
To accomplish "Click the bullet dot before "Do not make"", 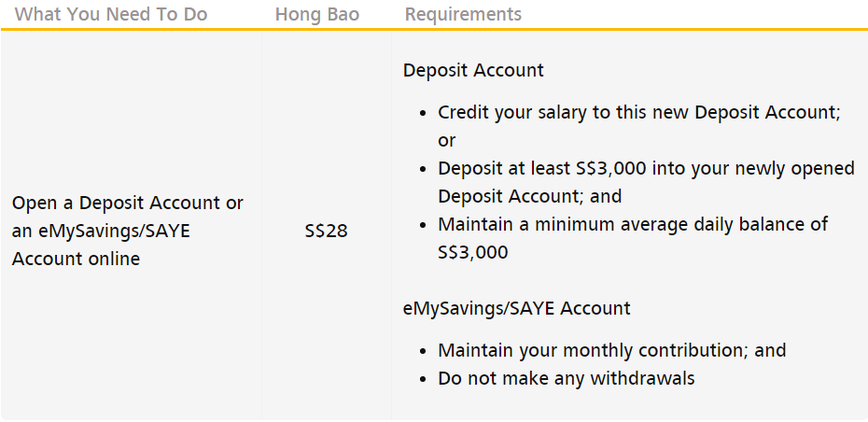I will 423,379.
